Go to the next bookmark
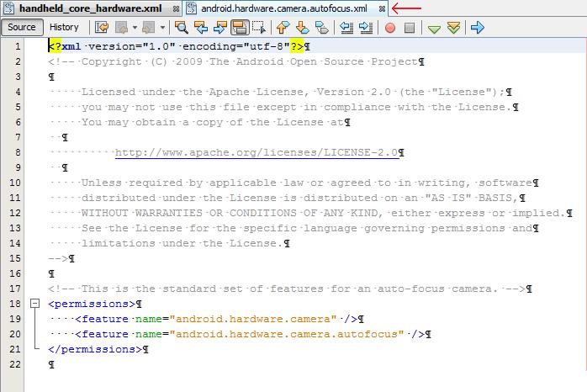 coord(302,28)
